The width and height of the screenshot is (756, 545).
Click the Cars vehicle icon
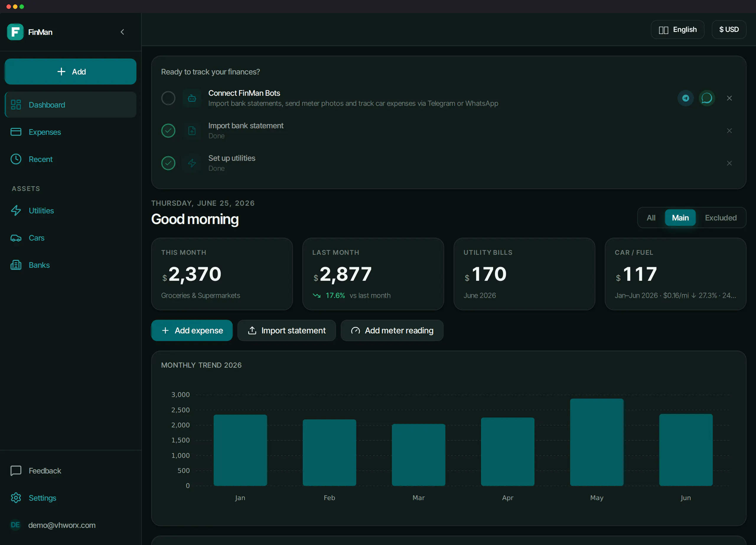click(16, 238)
